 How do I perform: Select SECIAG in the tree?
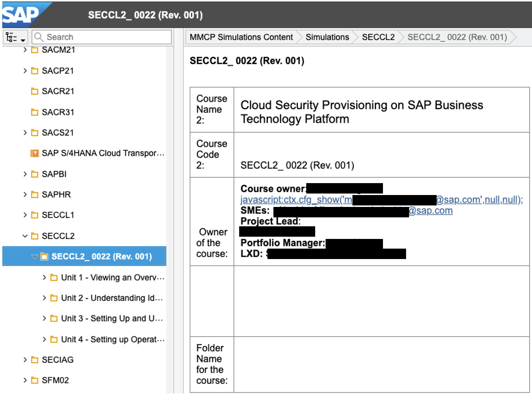pos(58,360)
